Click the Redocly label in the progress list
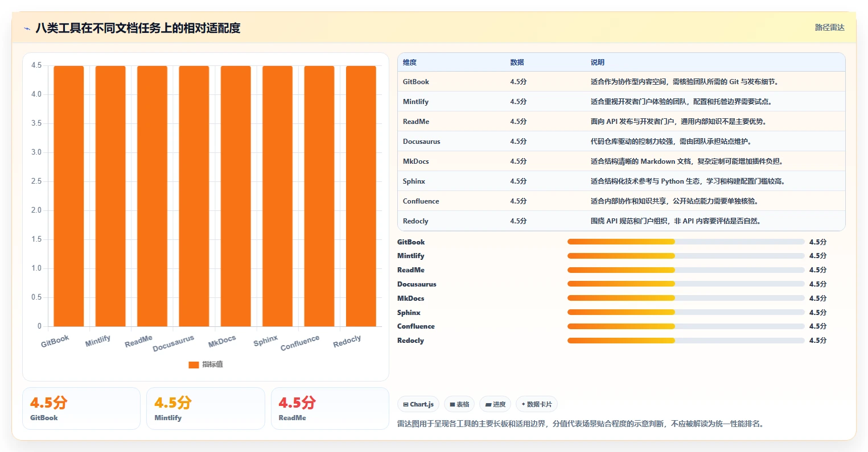868x452 pixels. (x=410, y=341)
